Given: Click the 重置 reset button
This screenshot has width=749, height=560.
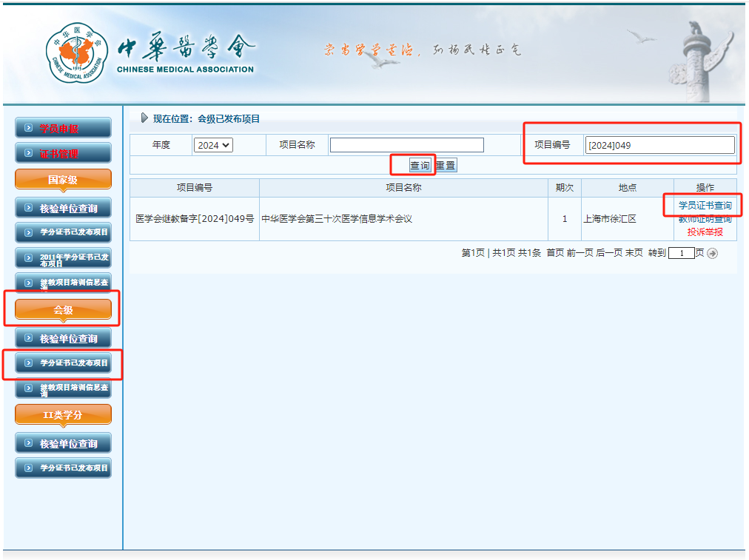Looking at the screenshot, I should point(446,165).
